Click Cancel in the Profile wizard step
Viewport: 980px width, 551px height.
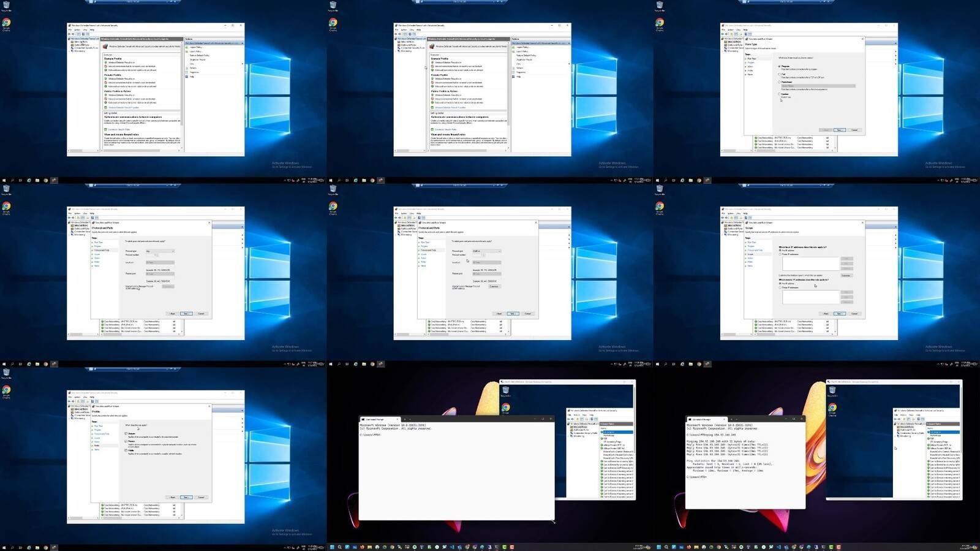[201, 497]
